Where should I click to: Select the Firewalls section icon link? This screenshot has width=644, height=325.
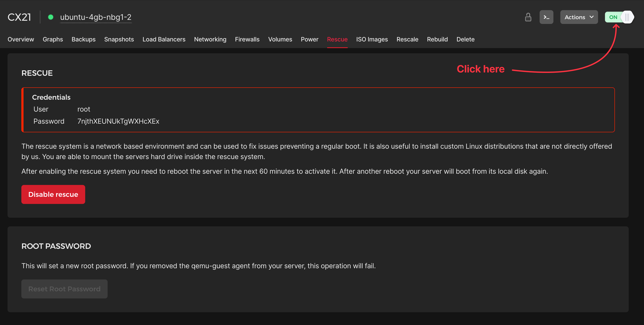pos(247,39)
